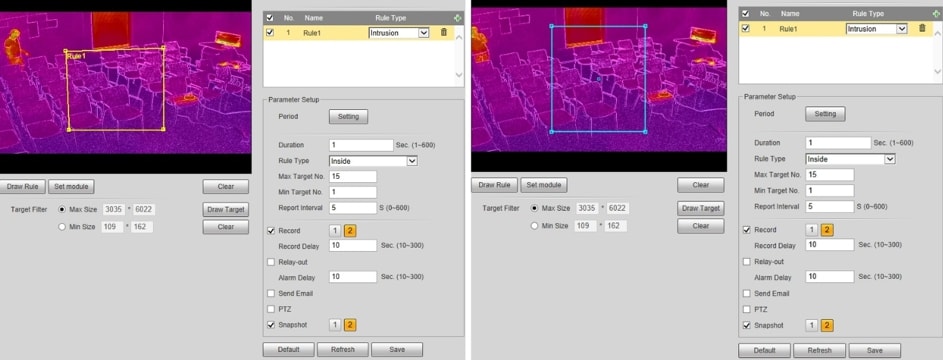
Task: Select the Min Size radio button on the left
Action: (62, 227)
